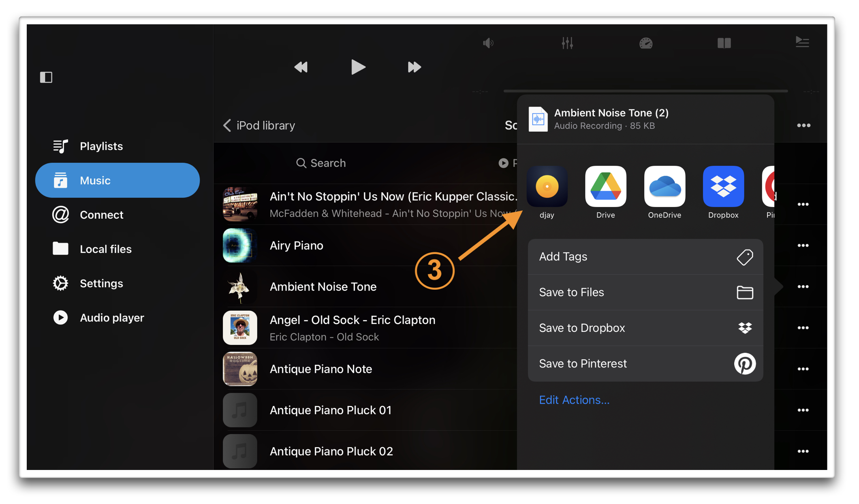The width and height of the screenshot is (859, 504).
Task: Click the Ambient Noise Tone (2) file icon
Action: (x=538, y=119)
